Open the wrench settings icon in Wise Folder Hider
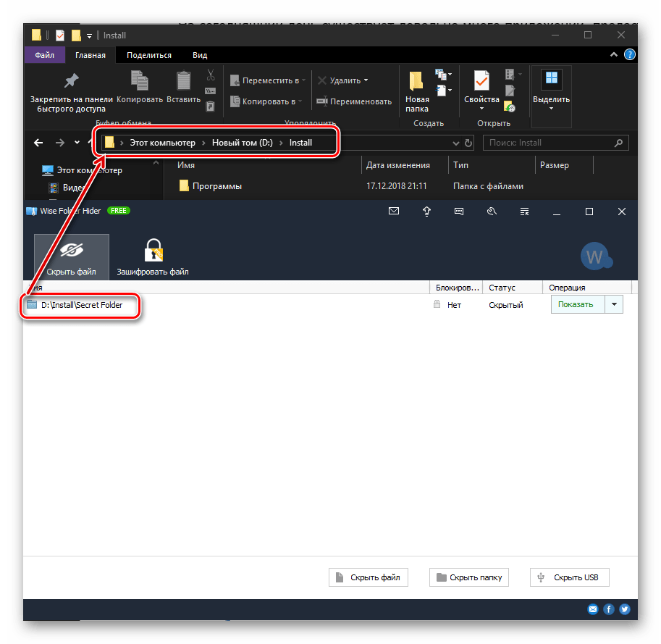 (492, 212)
